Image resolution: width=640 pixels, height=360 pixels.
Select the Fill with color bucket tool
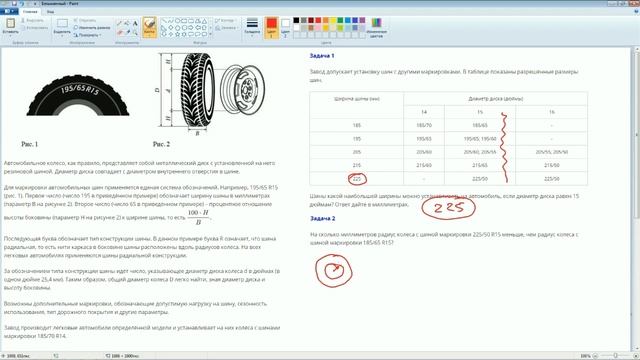(x=127, y=23)
